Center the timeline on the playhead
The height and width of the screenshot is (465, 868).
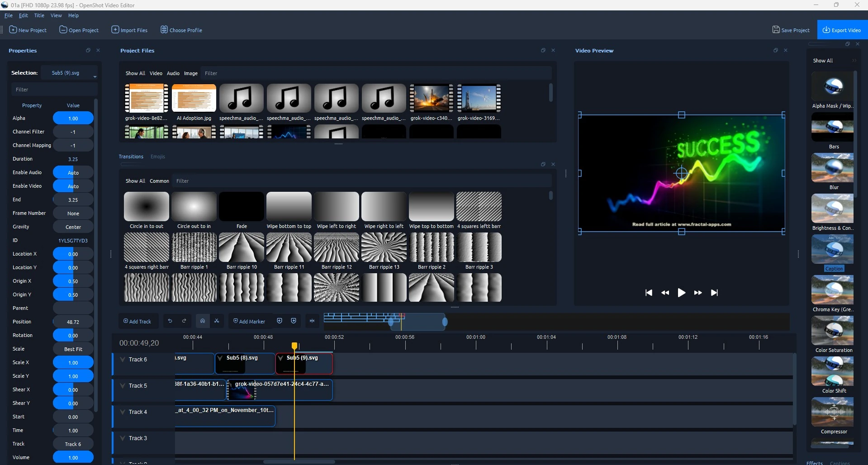(x=312, y=321)
